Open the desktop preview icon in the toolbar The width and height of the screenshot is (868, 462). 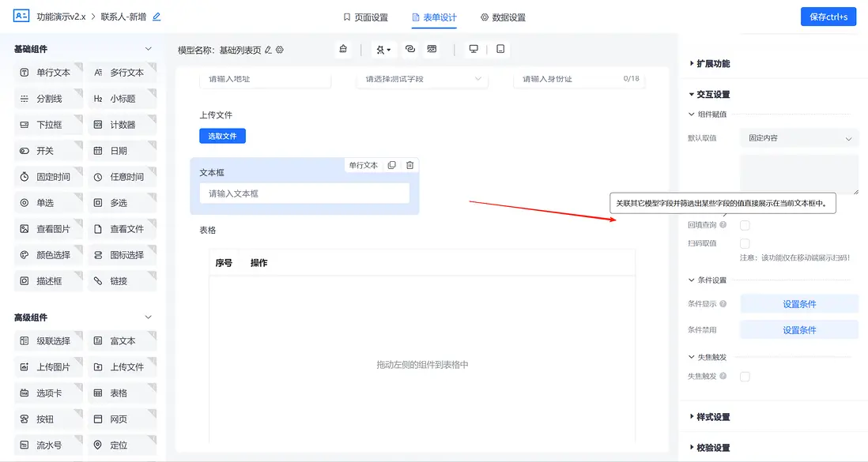[473, 48]
